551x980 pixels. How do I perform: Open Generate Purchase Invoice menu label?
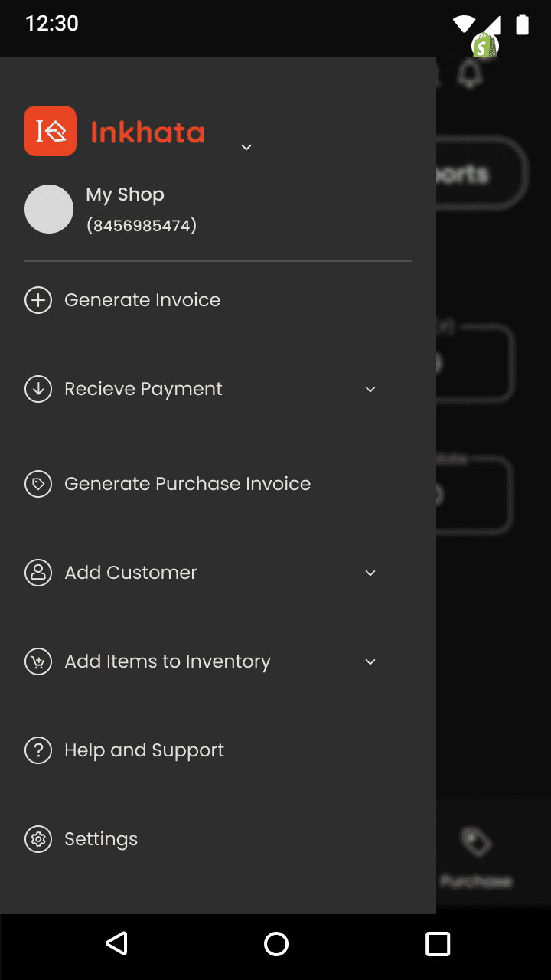click(x=187, y=484)
